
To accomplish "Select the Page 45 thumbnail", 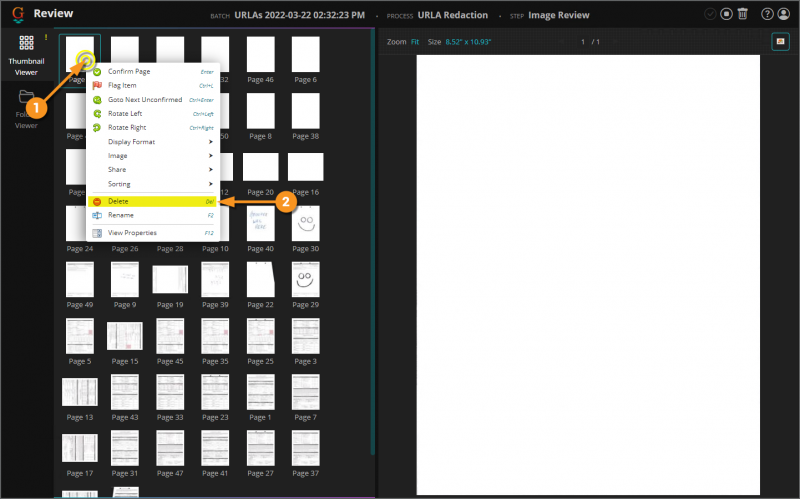I will (170, 336).
